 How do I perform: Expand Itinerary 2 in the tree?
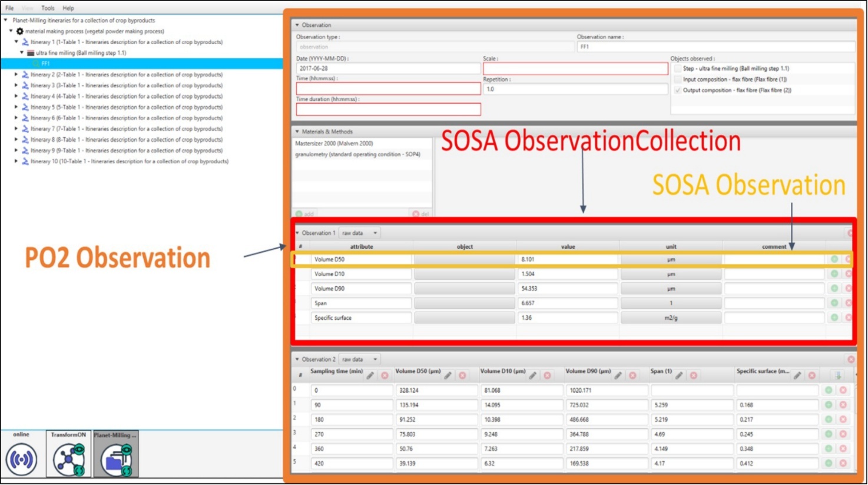point(16,75)
